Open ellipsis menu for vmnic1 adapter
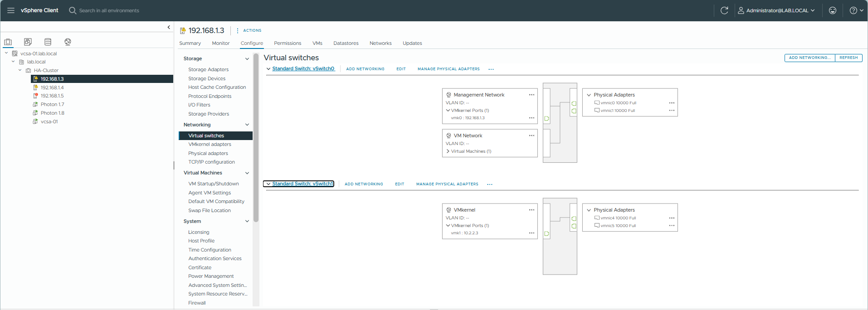The image size is (868, 310). pyautogui.click(x=672, y=111)
